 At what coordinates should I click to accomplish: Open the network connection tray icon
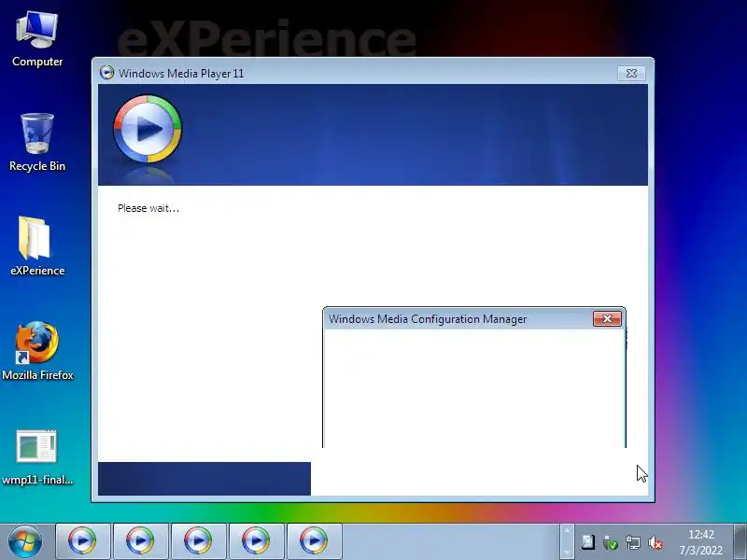[633, 542]
